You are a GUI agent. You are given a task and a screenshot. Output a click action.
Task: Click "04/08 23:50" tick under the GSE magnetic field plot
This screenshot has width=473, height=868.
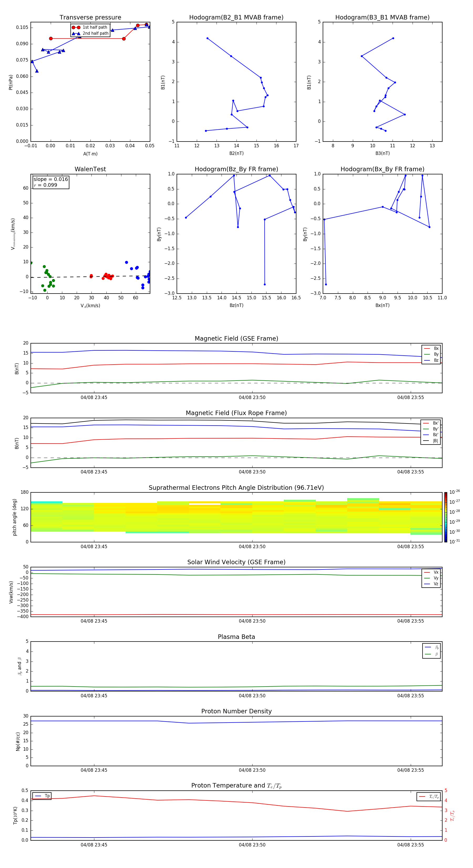252,398
